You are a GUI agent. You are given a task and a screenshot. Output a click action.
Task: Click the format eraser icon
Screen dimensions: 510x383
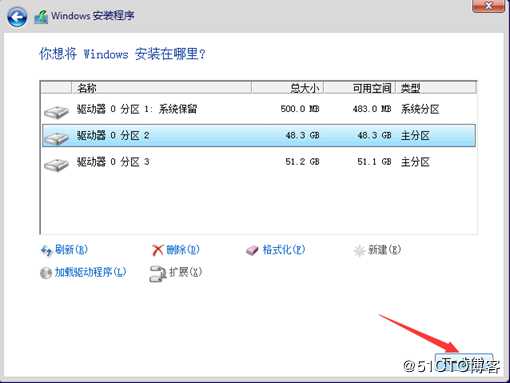pos(252,250)
